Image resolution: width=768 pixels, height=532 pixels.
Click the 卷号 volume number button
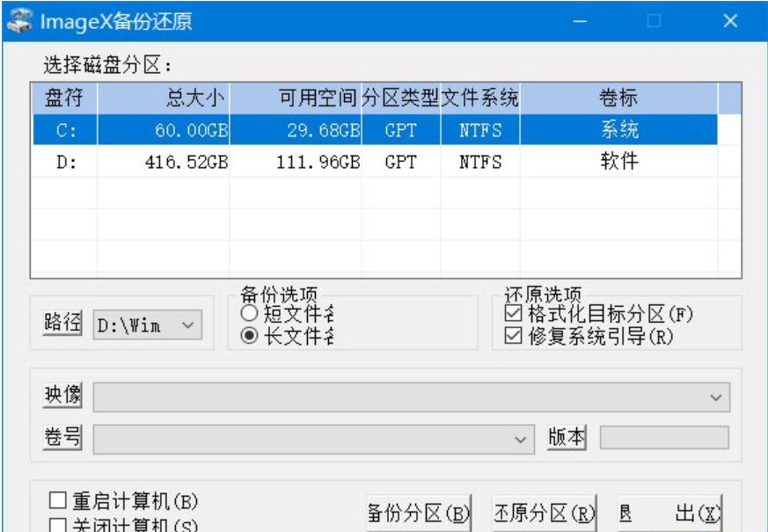coord(62,437)
